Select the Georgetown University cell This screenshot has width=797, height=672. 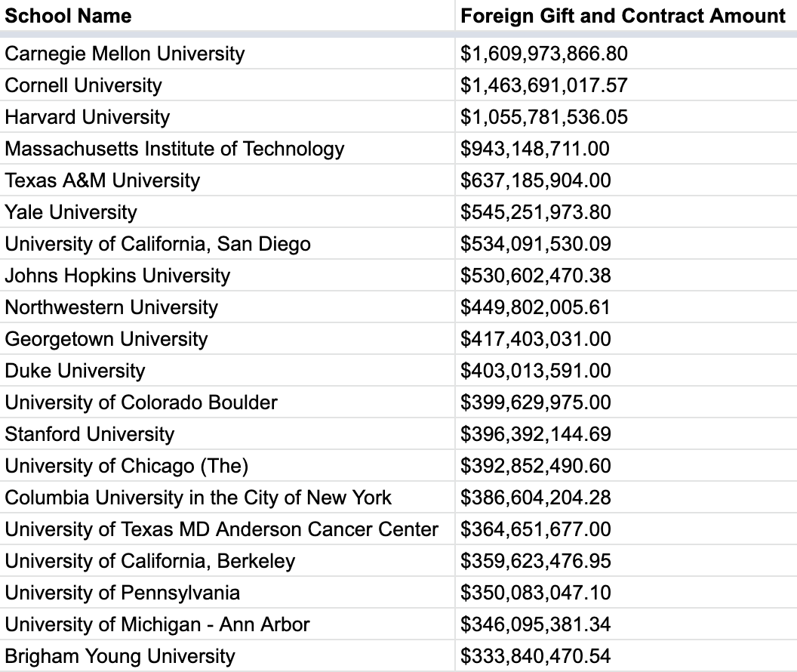pyautogui.click(x=106, y=339)
